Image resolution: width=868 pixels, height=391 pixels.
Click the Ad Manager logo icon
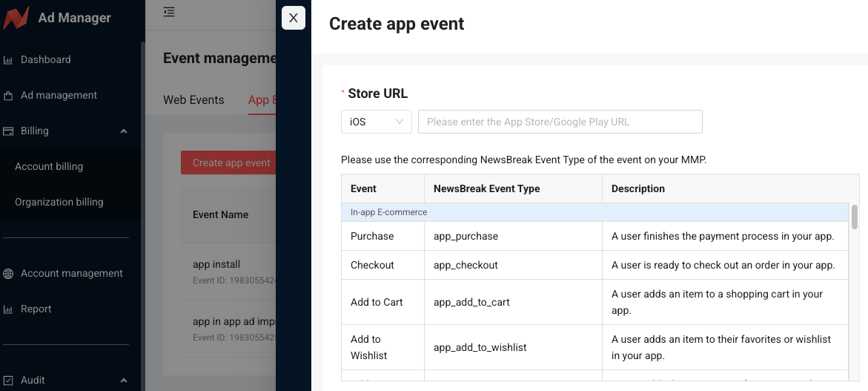click(16, 18)
